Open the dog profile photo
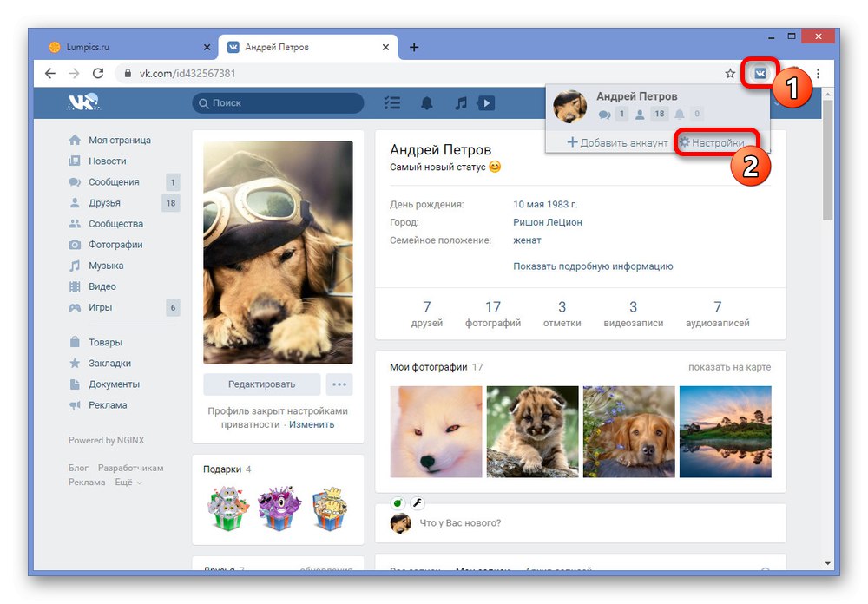This screenshot has width=868, height=604. (x=278, y=253)
